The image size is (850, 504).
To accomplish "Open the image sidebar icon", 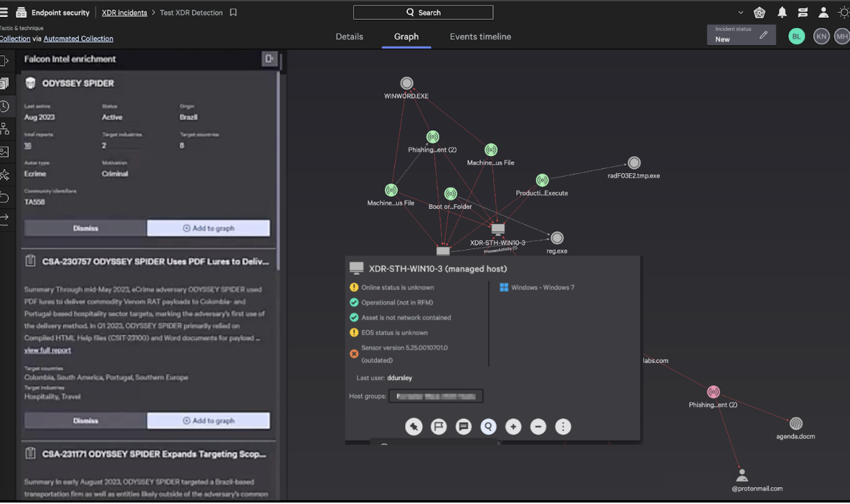I will tap(4, 152).
